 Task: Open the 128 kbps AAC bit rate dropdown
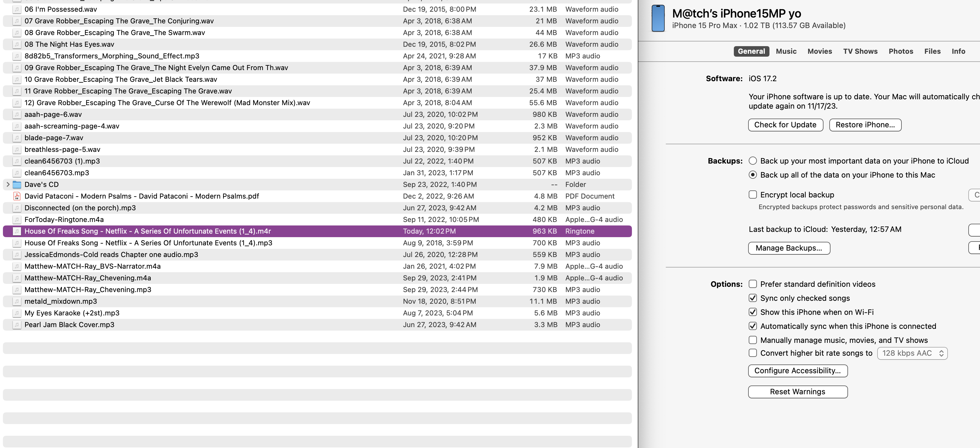[x=912, y=353]
